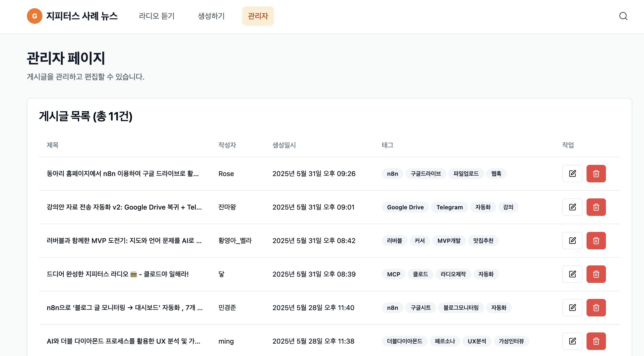Edit the 러버블 MVP post

pyautogui.click(x=572, y=241)
